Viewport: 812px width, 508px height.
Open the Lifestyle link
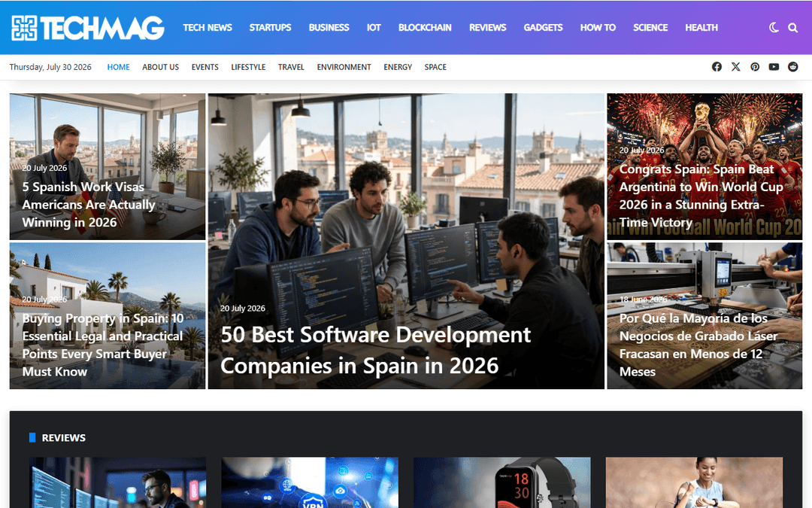tap(248, 67)
